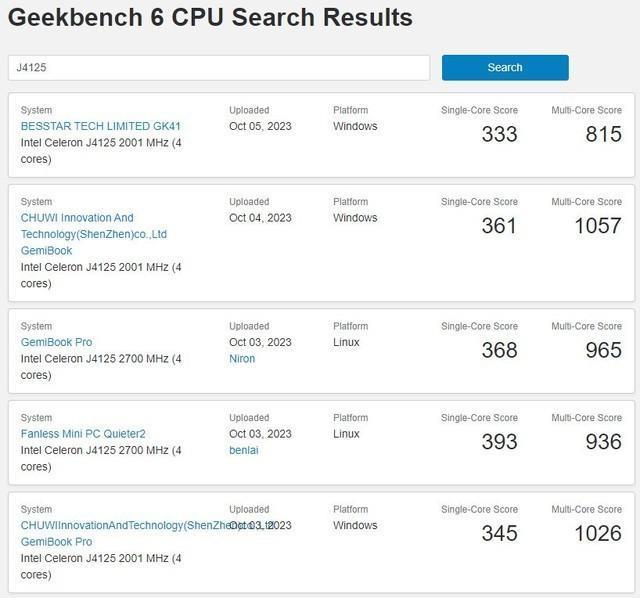Click the blue Search button
Viewport: 640px width, 598px height.
pos(505,67)
